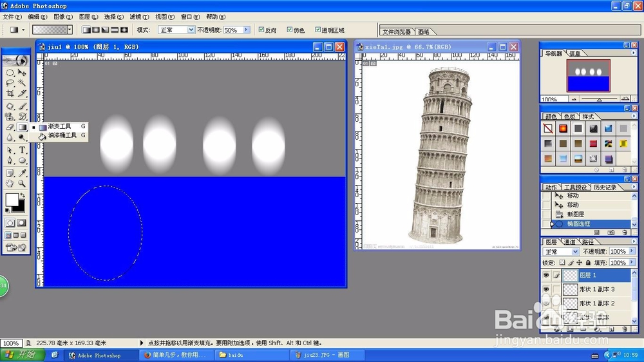644x362 pixels.
Task: Select the Magic Wand tool
Action: [x=22, y=83]
